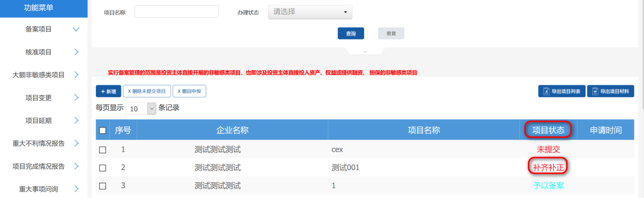Click the Word icon on 导出项目材料
The height and width of the screenshot is (198, 644).
[595, 91]
